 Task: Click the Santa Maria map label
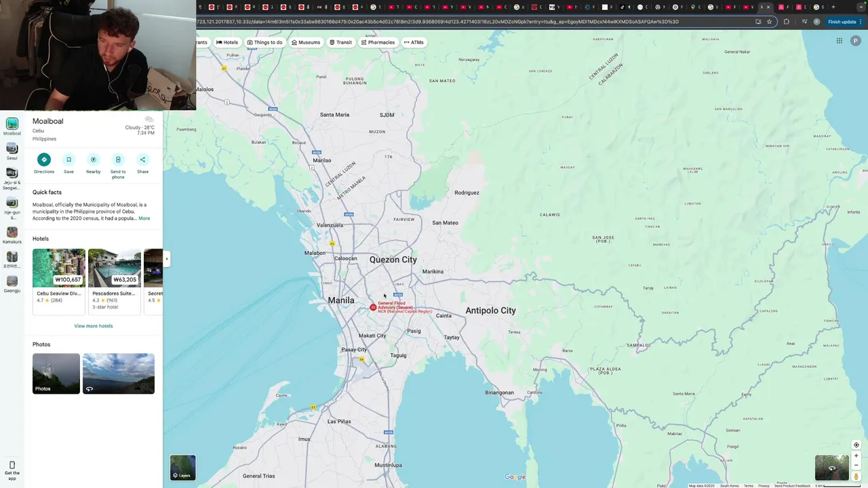pyautogui.click(x=334, y=115)
